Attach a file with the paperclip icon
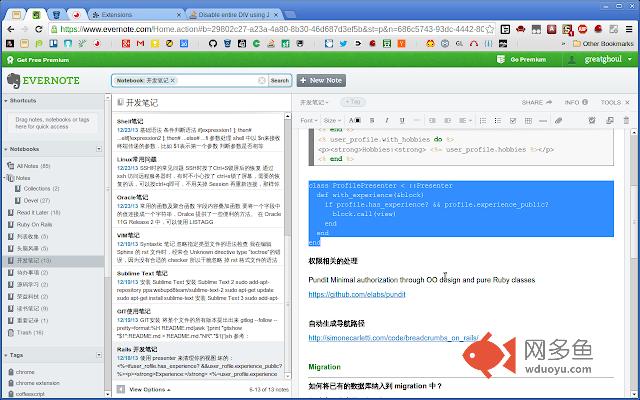This screenshot has width=640, height=400. pyautogui.click(x=558, y=120)
